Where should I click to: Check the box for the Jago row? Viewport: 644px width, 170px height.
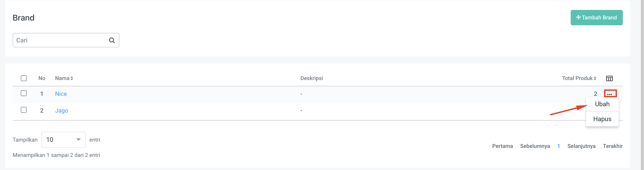pyautogui.click(x=24, y=110)
